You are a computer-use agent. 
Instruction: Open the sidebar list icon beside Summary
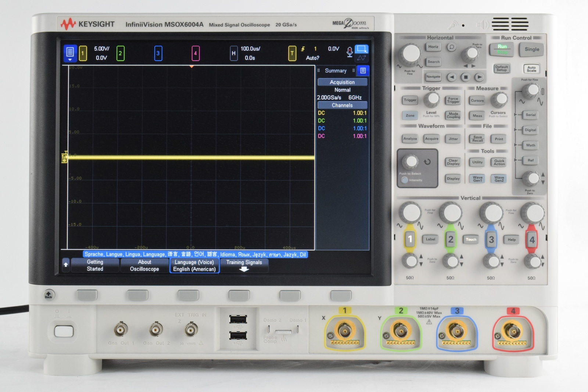363,71
